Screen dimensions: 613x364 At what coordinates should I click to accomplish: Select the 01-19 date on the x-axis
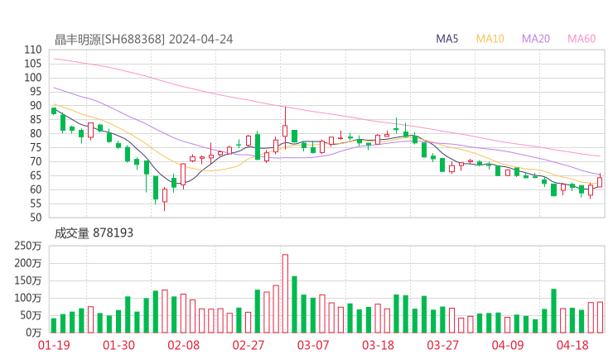(54, 346)
